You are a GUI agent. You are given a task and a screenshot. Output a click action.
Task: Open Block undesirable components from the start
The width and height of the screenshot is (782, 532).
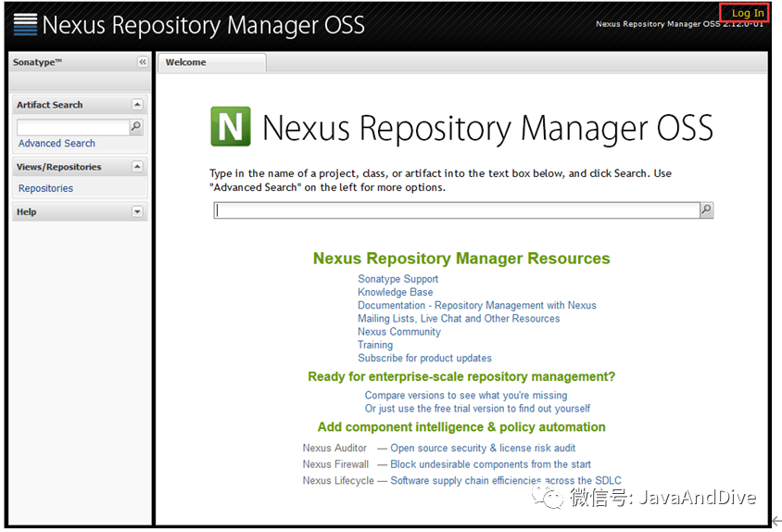tap(490, 464)
